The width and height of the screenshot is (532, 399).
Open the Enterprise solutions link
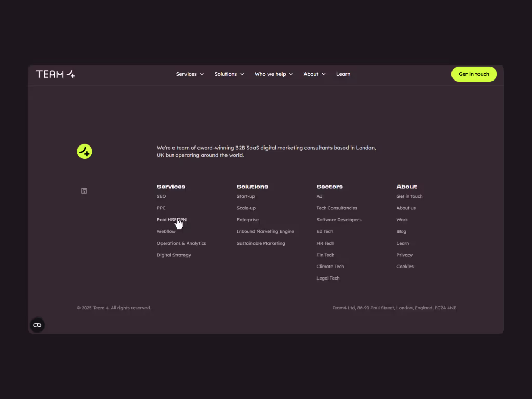click(x=248, y=220)
